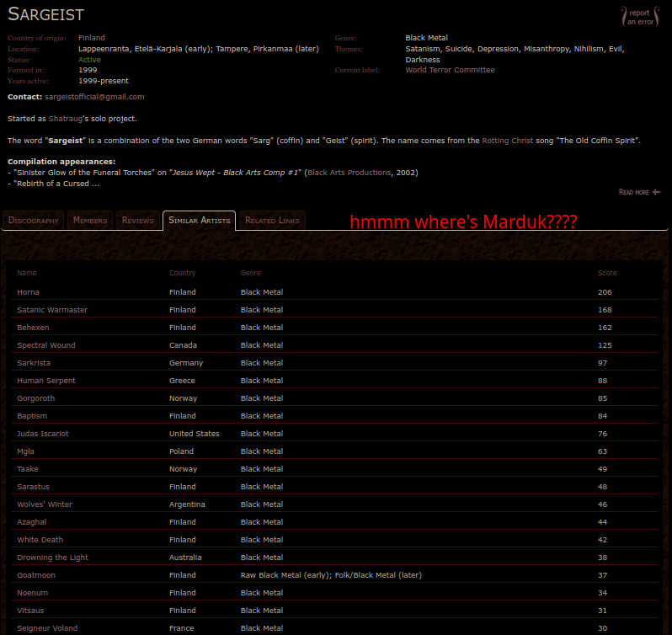Click the Genre column header in table
The width and height of the screenshot is (672, 635).
point(251,273)
